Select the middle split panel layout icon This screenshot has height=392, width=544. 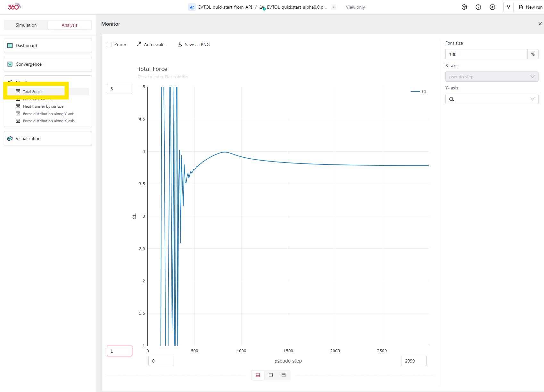point(271,375)
